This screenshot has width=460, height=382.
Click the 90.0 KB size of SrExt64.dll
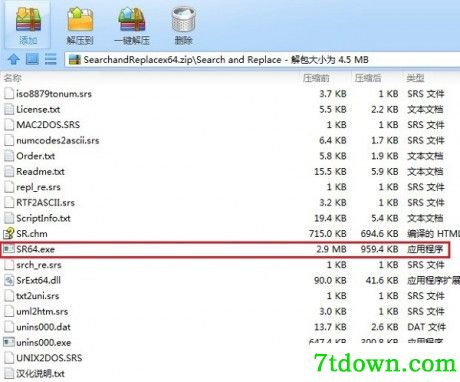coord(330,280)
